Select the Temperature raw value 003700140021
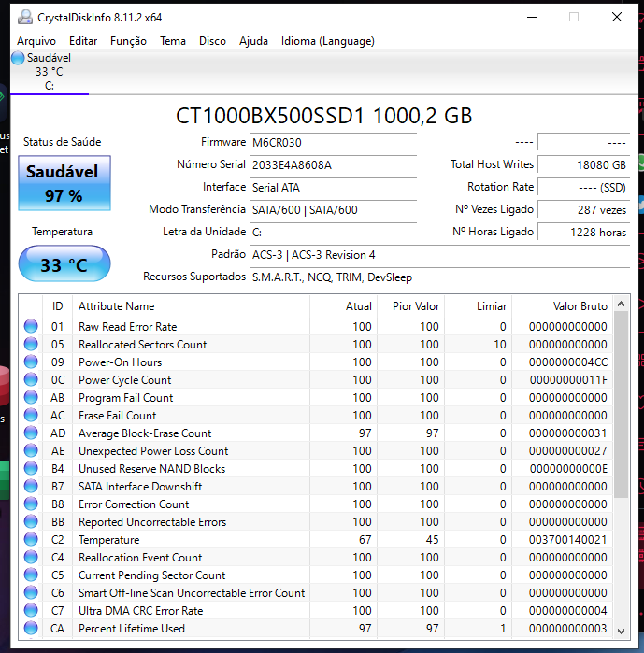644x653 pixels. click(x=567, y=539)
